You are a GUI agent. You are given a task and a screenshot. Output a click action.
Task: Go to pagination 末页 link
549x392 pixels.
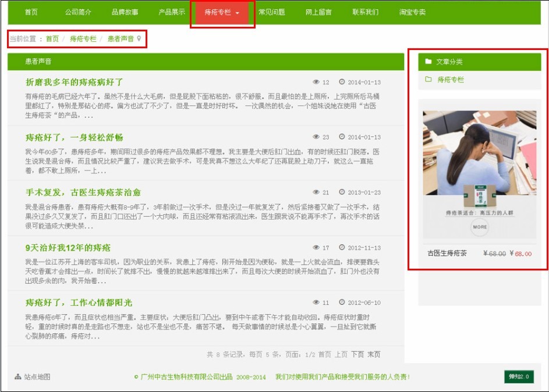pyautogui.click(x=374, y=355)
